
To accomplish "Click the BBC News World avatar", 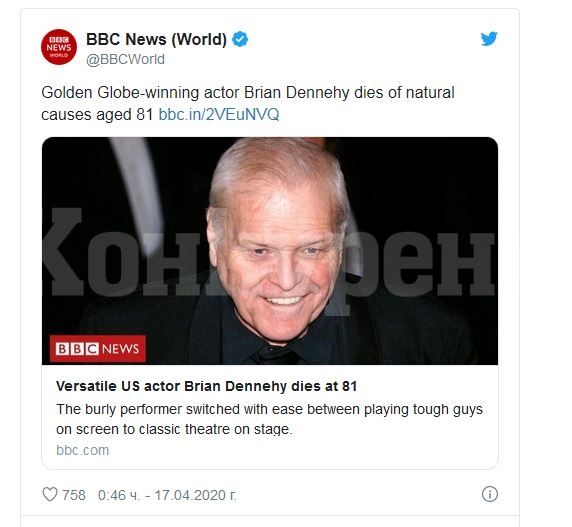I will (x=59, y=47).
